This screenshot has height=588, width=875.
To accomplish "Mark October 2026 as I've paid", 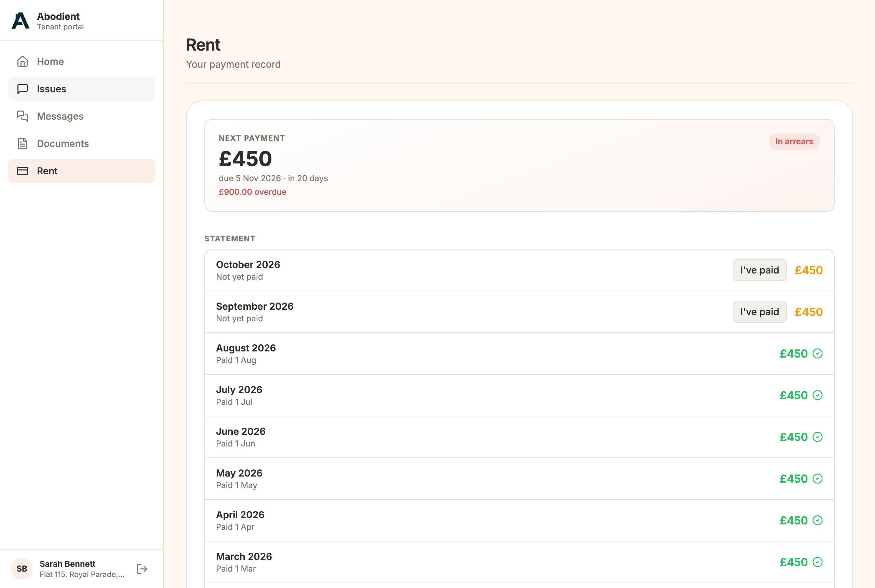I will [x=759, y=270].
